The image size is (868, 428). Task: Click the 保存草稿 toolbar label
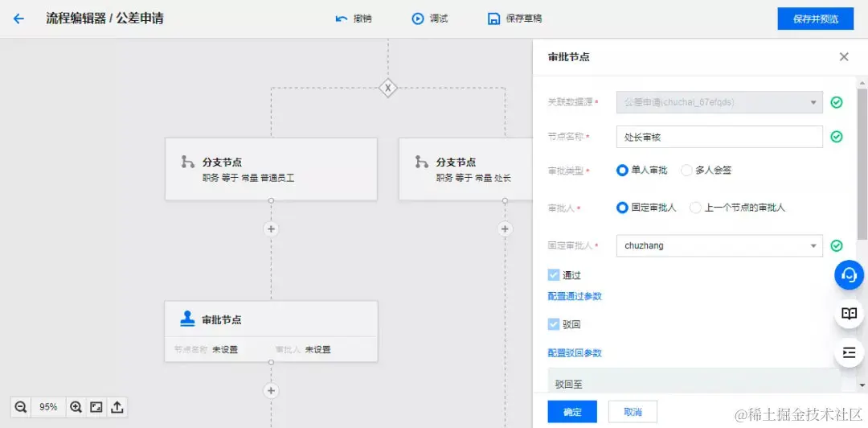(524, 19)
